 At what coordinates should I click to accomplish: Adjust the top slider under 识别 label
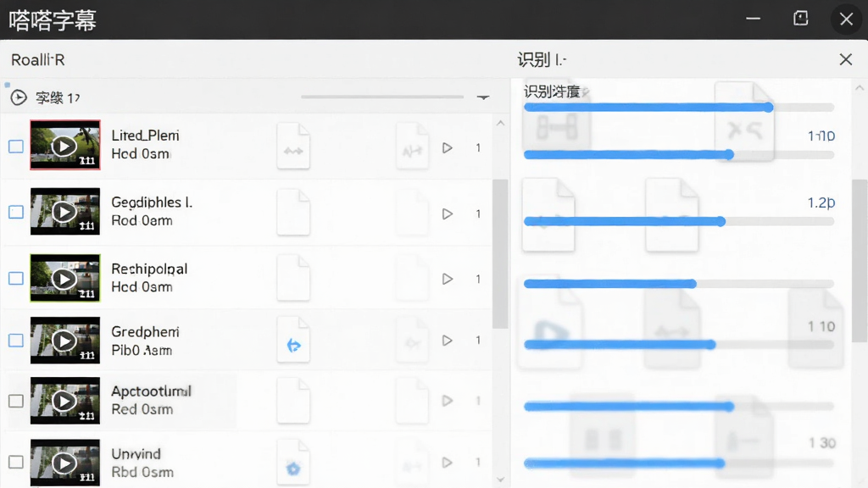pos(679,108)
